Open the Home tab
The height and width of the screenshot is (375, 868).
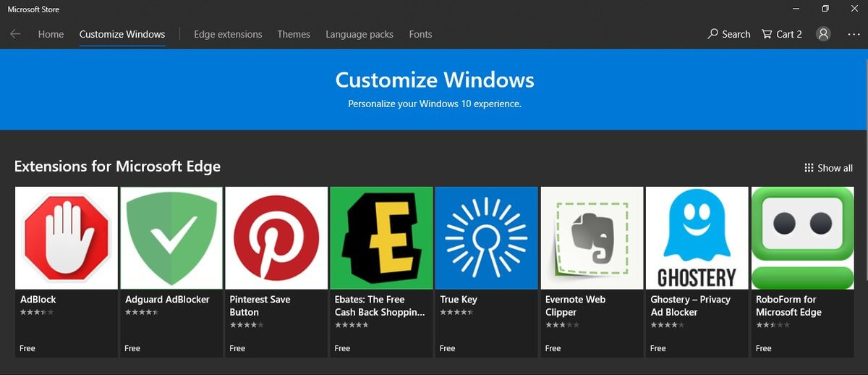pos(51,34)
